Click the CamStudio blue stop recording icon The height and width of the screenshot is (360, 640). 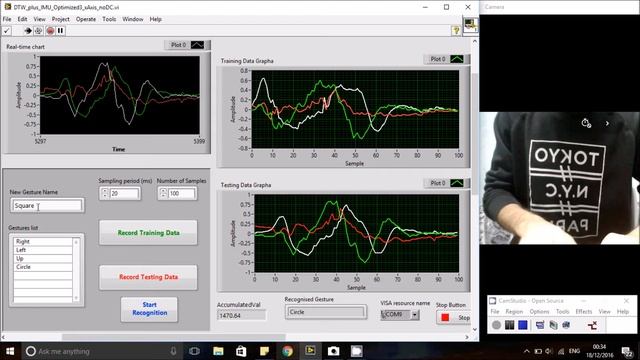pos(522,325)
